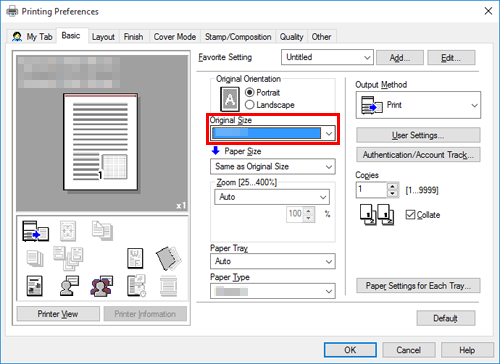Click the page orientation 'A' icon
This screenshot has width=500, height=364.
230,99
